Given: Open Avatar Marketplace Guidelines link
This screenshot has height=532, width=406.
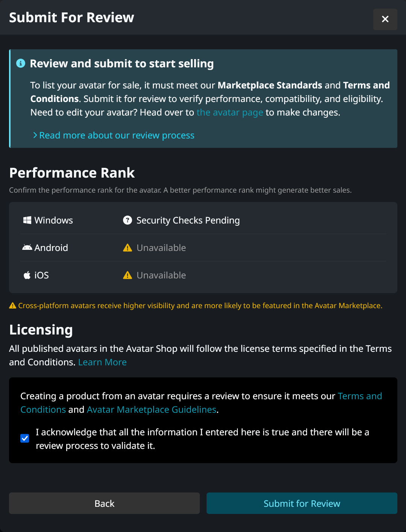Looking at the screenshot, I should pyautogui.click(x=152, y=410).
